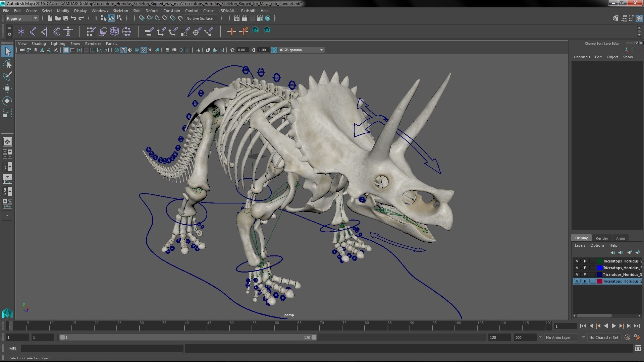Click the Create Cluster shelf icon
644x362 pixels.
tap(126, 32)
